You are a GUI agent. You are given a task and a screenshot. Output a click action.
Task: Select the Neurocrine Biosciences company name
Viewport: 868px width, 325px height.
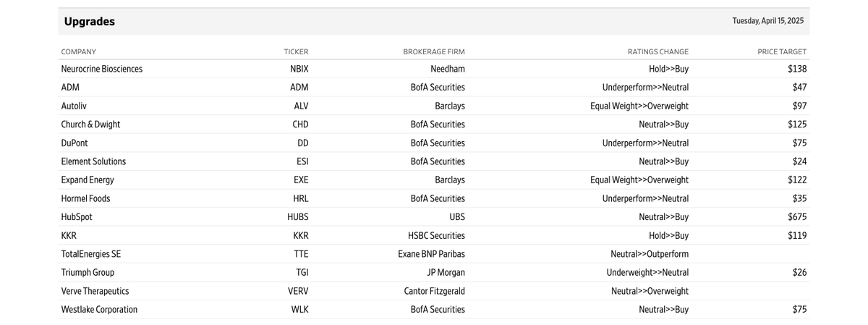click(102, 69)
